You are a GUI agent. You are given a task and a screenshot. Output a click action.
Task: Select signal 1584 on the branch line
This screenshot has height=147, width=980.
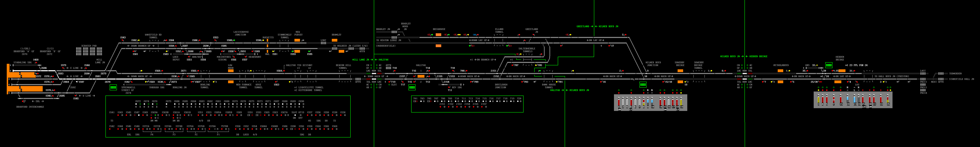point(166,40)
